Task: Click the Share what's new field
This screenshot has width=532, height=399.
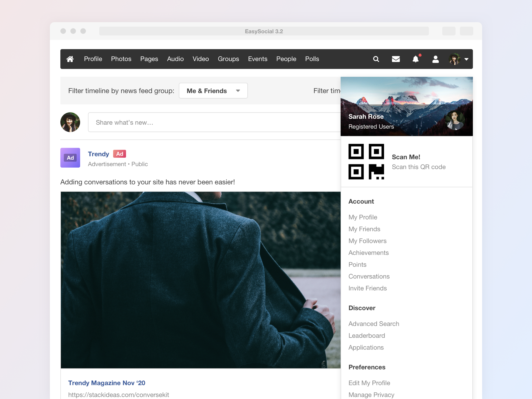Action: pyautogui.click(x=213, y=122)
